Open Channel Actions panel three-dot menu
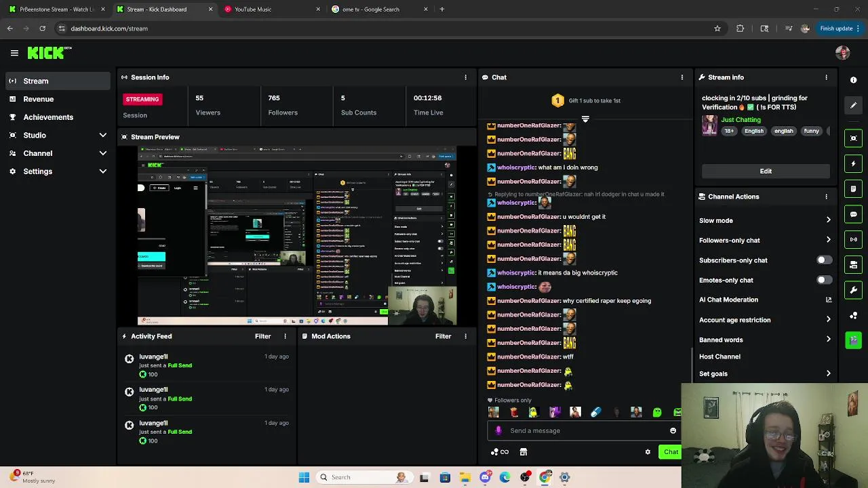Screen dimensions: 868x488 coord(826,197)
